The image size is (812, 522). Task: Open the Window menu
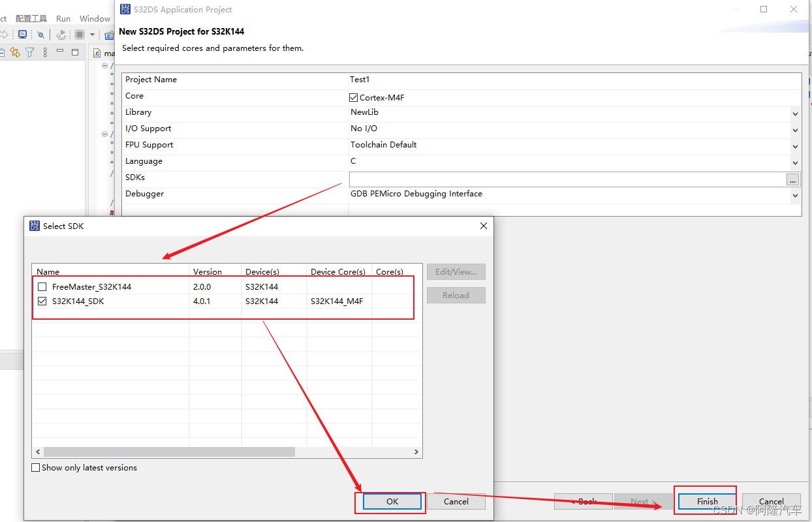pos(95,18)
